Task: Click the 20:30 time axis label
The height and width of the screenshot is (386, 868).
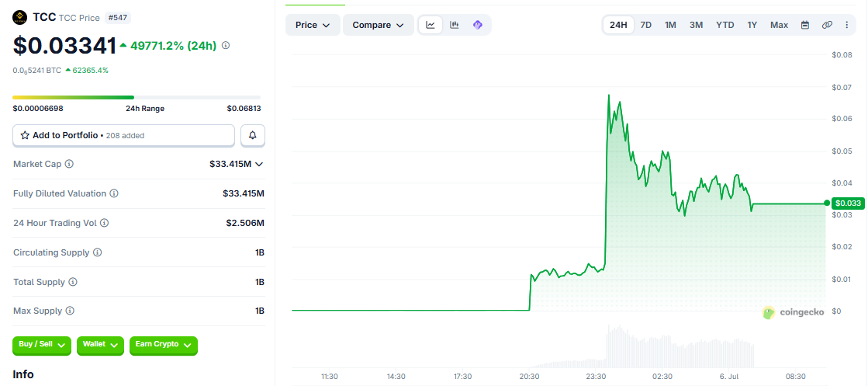Action: (x=530, y=376)
